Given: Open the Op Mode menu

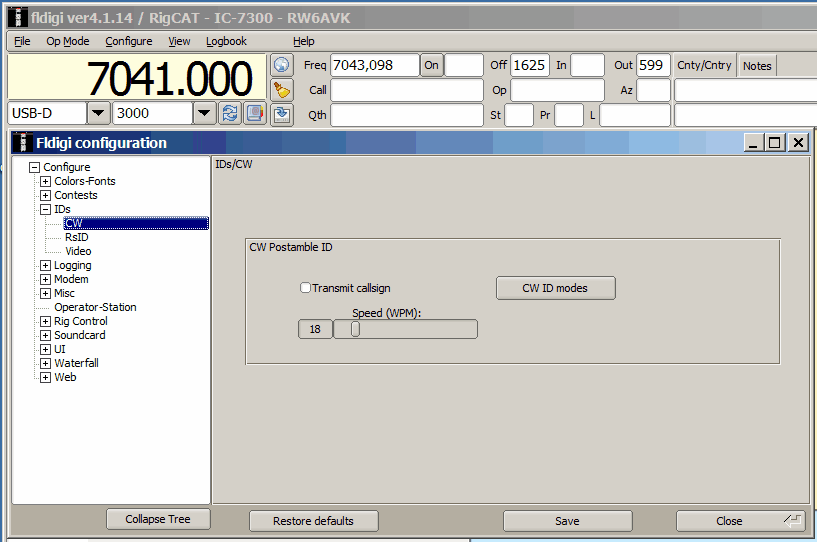Looking at the screenshot, I should coord(68,41).
